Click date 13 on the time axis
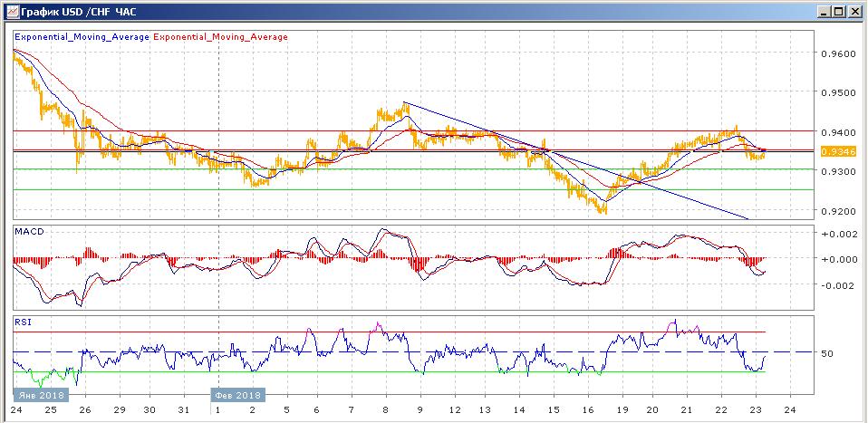This screenshot has height=423, width=868. point(486,410)
